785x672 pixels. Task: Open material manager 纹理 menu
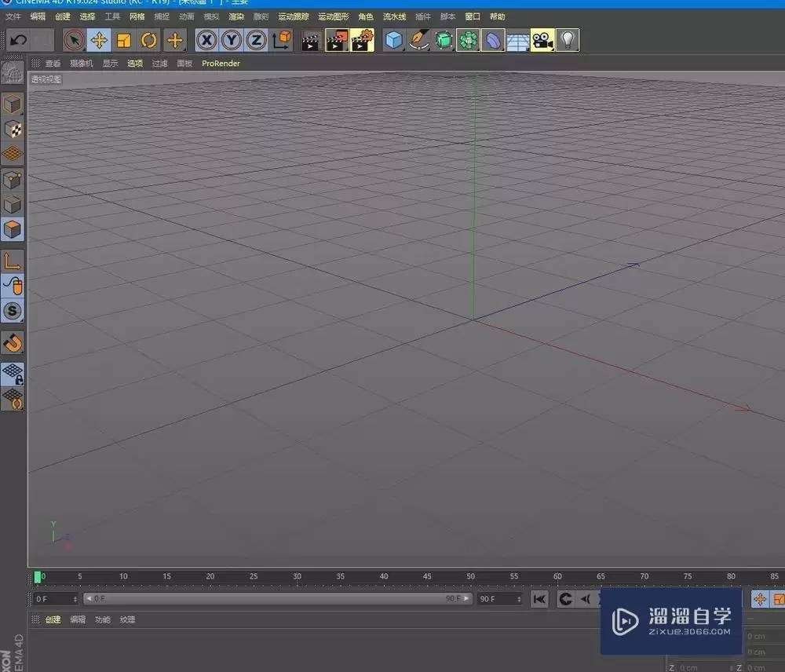point(128,620)
